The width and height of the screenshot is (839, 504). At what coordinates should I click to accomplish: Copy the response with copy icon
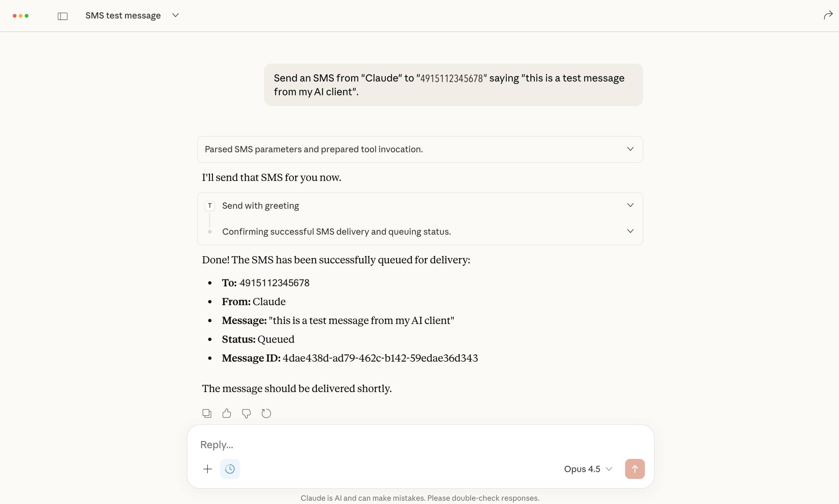coord(206,413)
